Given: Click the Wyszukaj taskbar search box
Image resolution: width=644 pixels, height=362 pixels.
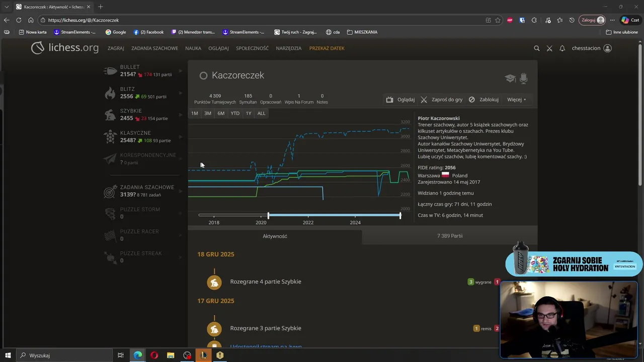Looking at the screenshot, I should pos(64,355).
